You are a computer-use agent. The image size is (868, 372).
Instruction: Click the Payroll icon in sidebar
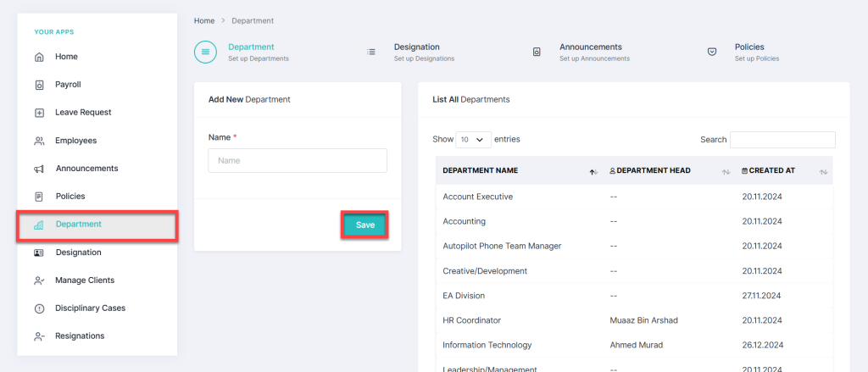39,86
